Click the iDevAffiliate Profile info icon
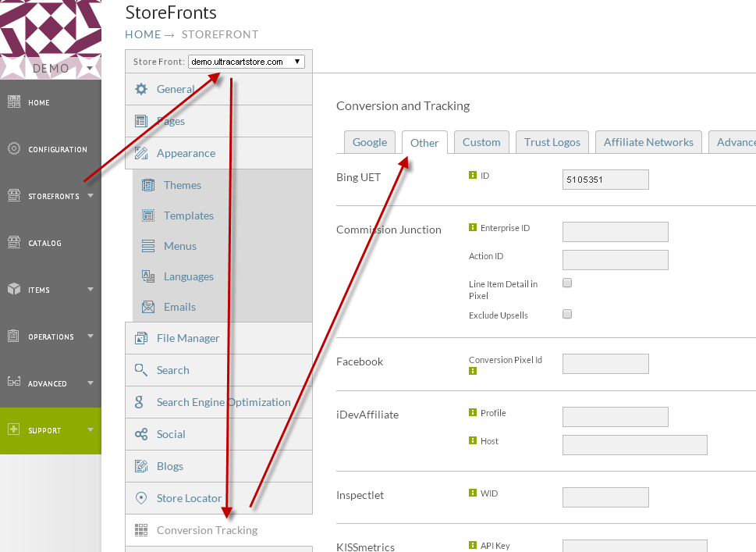 coord(473,412)
